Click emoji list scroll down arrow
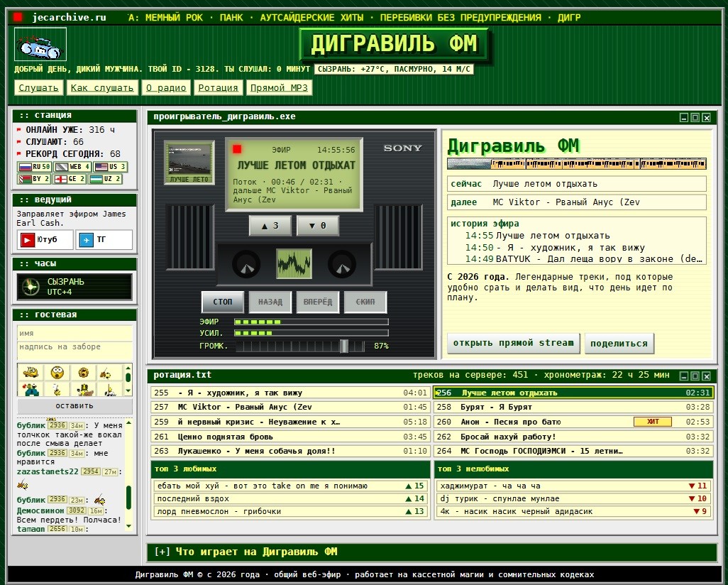728x585 pixels. [128, 391]
